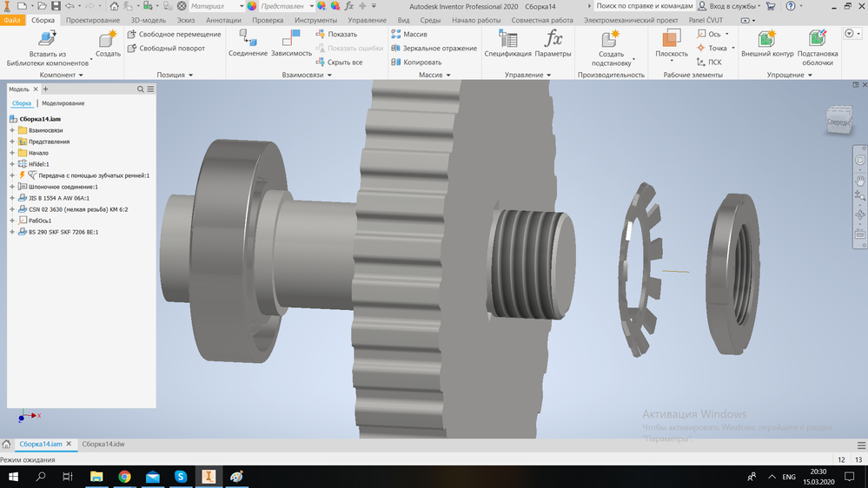Close the Модель browser panel tab
This screenshot has width=868, height=488.
tap(36, 89)
